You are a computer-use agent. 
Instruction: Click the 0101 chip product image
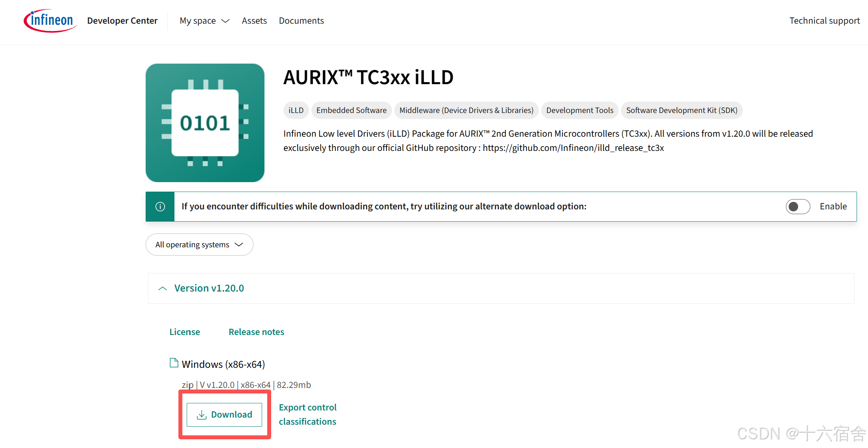(x=205, y=123)
